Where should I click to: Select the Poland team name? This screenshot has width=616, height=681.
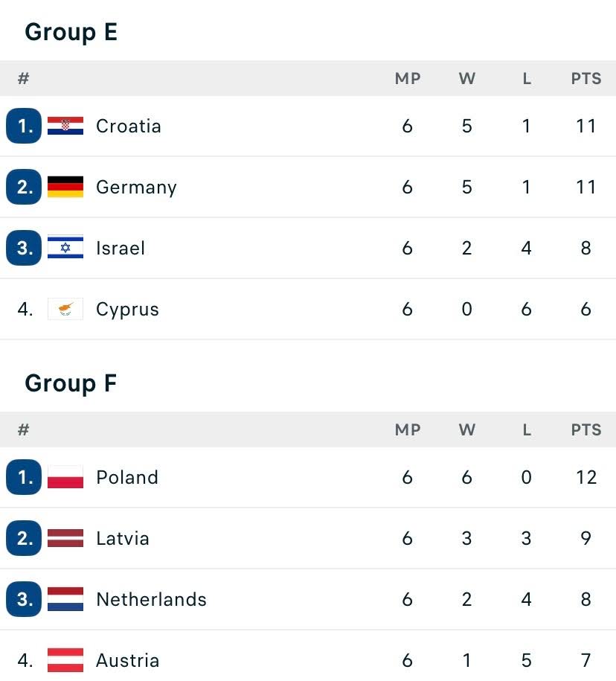click(x=127, y=477)
